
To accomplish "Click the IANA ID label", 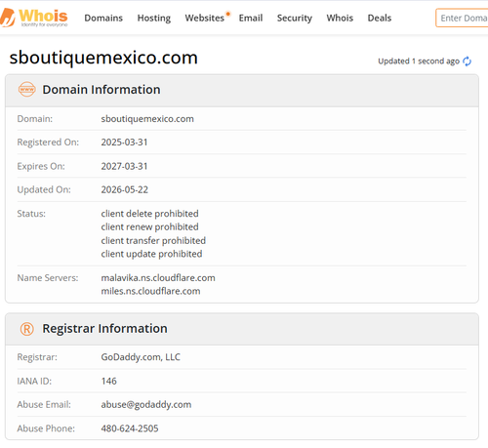I will (34, 381).
